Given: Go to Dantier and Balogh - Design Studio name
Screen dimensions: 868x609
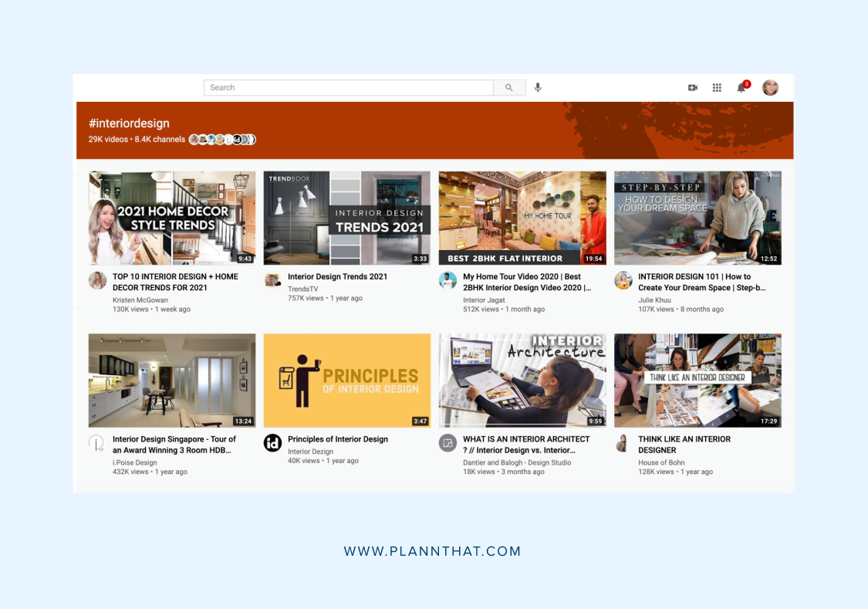Looking at the screenshot, I should click(x=517, y=462).
